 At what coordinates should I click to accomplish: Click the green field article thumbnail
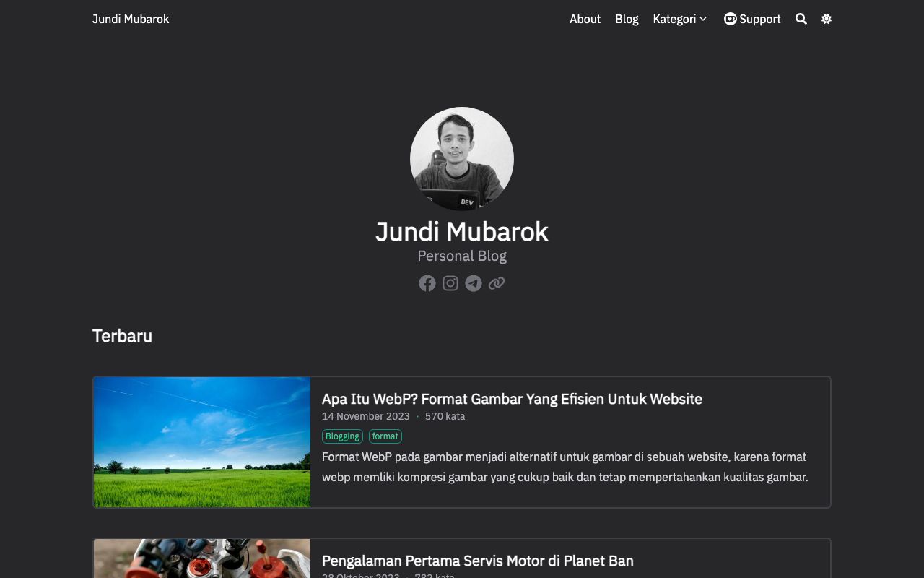coord(202,442)
